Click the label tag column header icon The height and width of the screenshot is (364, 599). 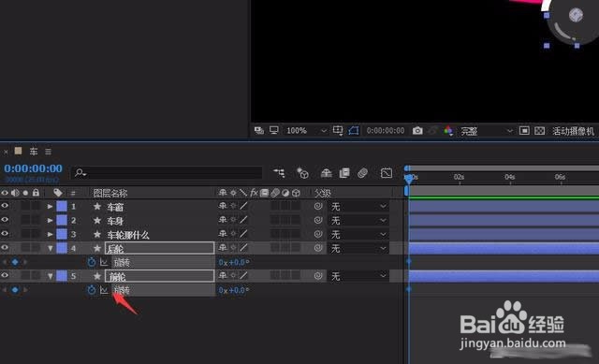(x=58, y=193)
